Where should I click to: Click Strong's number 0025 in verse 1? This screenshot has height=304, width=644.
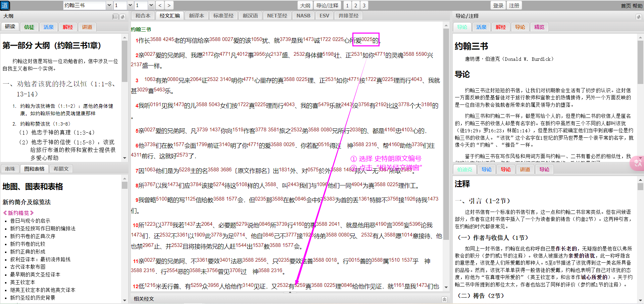(367, 39)
